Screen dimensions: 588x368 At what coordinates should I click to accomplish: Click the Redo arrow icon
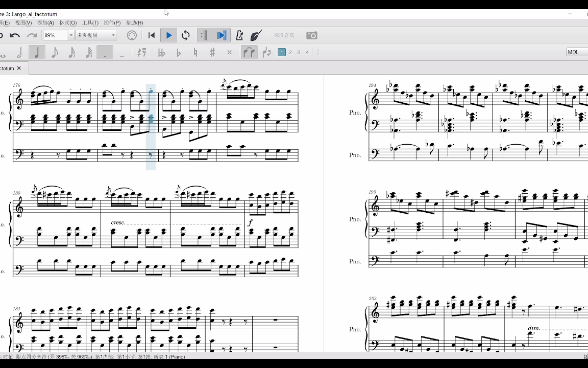32,36
